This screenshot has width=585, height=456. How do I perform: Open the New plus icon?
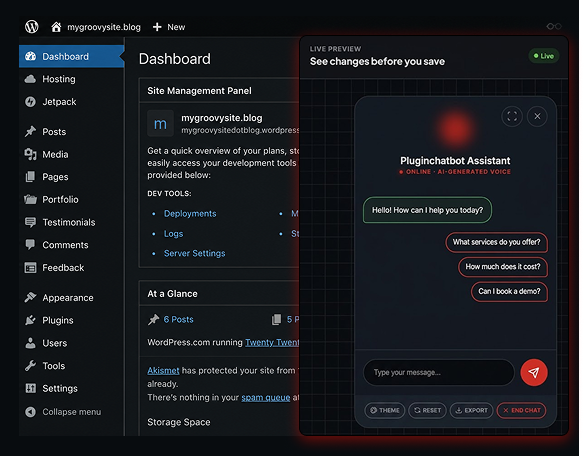click(157, 27)
